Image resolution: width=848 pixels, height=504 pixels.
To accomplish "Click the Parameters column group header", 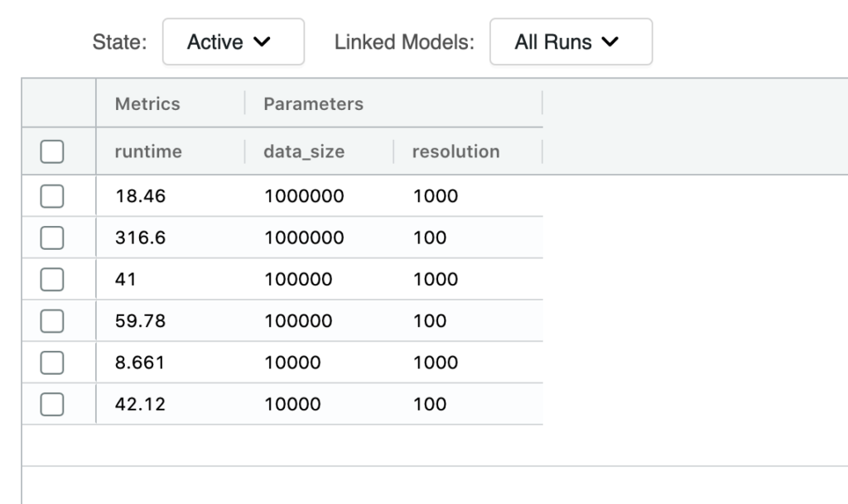I will 313,103.
